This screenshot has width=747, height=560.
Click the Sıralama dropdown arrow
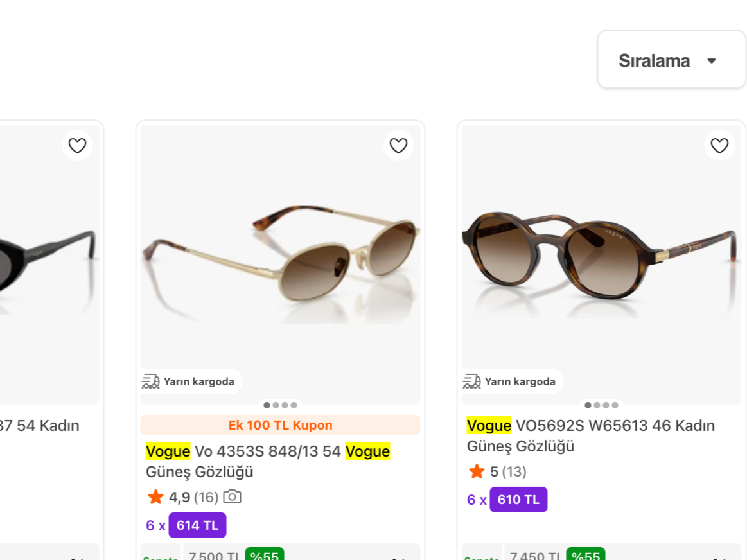712,61
